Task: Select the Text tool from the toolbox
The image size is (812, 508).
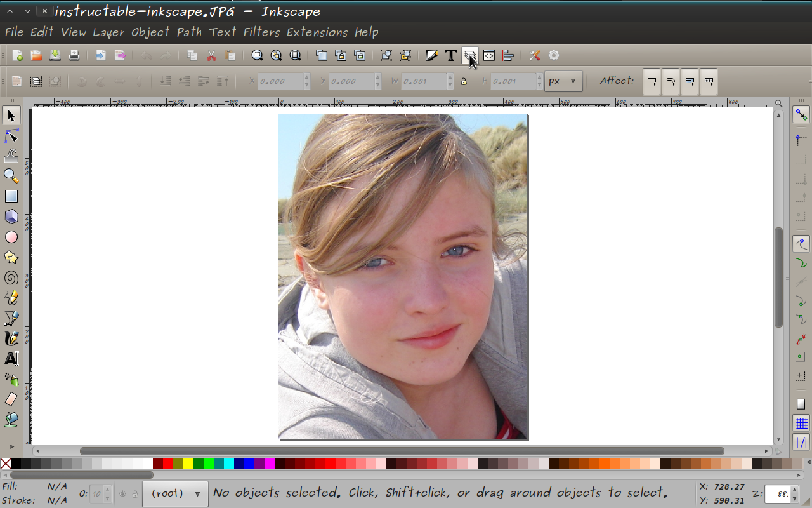Action: [x=11, y=359]
